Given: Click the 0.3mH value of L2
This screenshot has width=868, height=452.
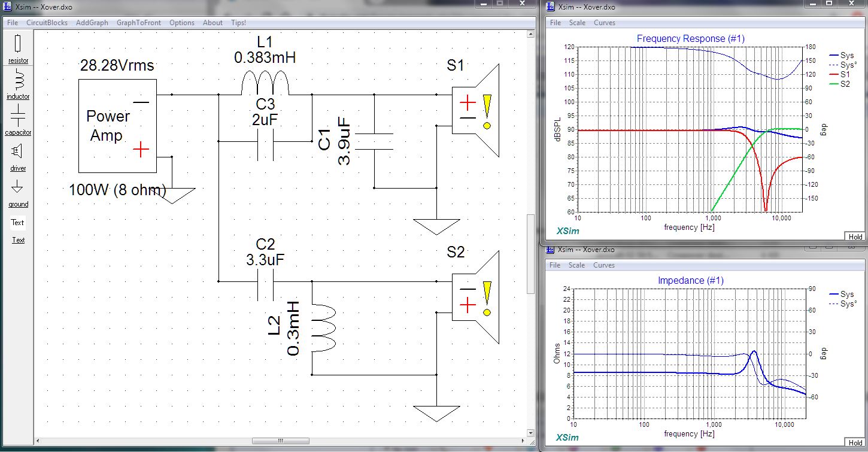Looking at the screenshot, I should point(293,328).
